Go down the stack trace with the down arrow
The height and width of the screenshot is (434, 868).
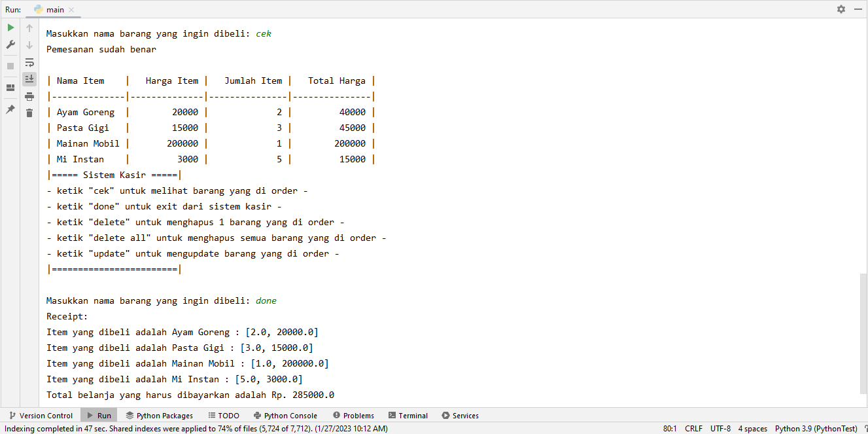[29, 45]
